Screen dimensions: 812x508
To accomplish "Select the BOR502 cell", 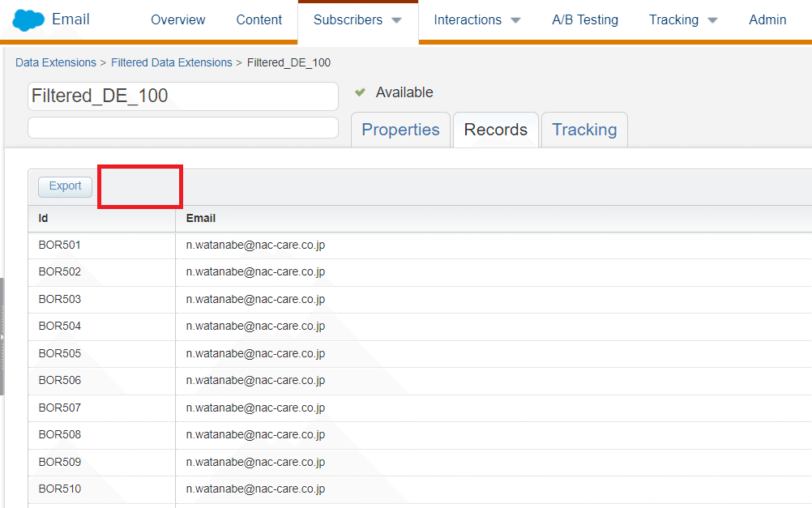I will (102, 272).
